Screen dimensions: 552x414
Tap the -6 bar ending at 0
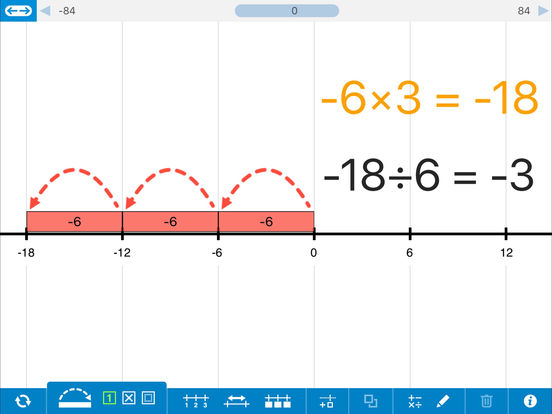click(266, 221)
